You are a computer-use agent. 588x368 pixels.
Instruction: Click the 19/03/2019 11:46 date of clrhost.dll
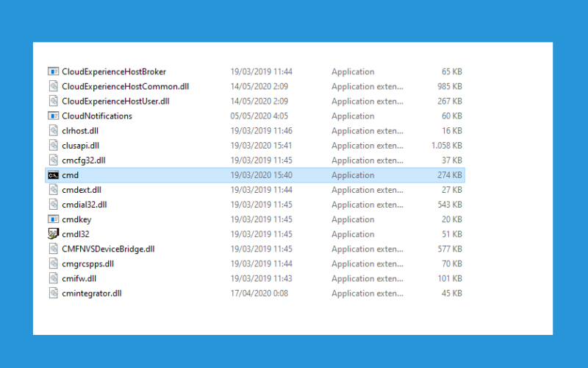click(x=262, y=130)
